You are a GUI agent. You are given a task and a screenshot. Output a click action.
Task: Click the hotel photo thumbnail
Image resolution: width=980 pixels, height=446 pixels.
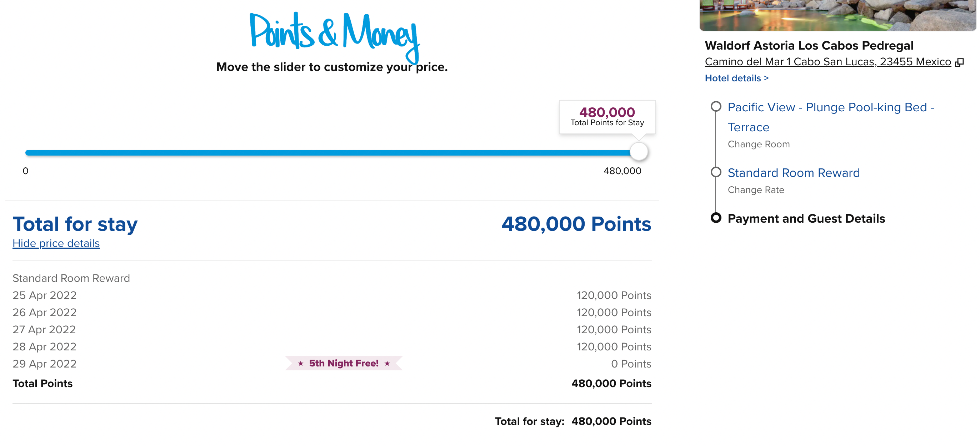(838, 15)
